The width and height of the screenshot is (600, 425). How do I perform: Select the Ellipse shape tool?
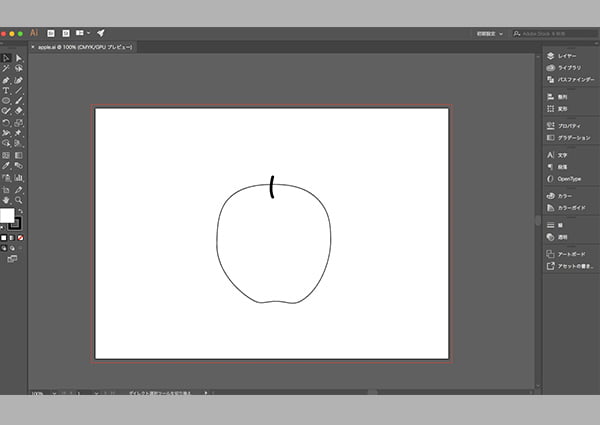tap(6, 102)
